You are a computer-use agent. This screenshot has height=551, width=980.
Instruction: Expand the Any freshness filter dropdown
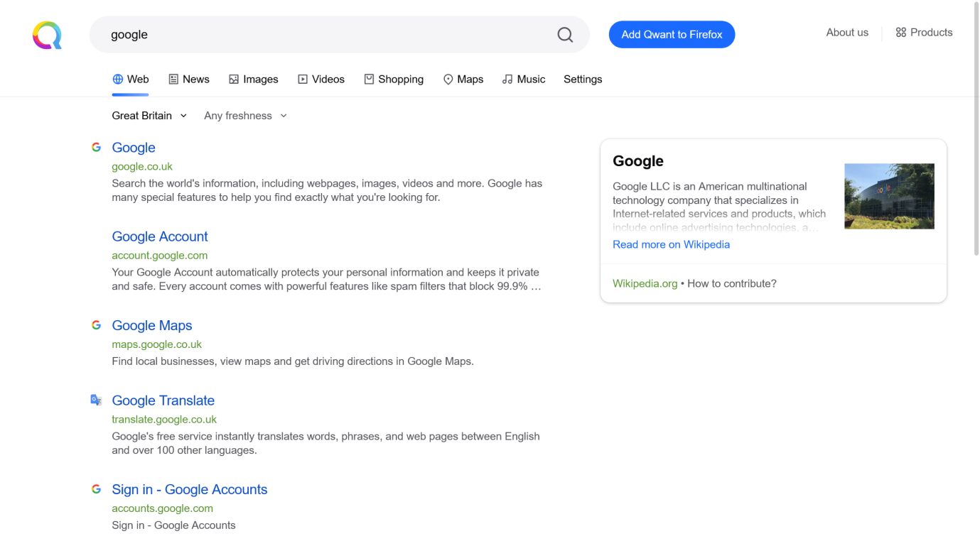[x=245, y=116]
